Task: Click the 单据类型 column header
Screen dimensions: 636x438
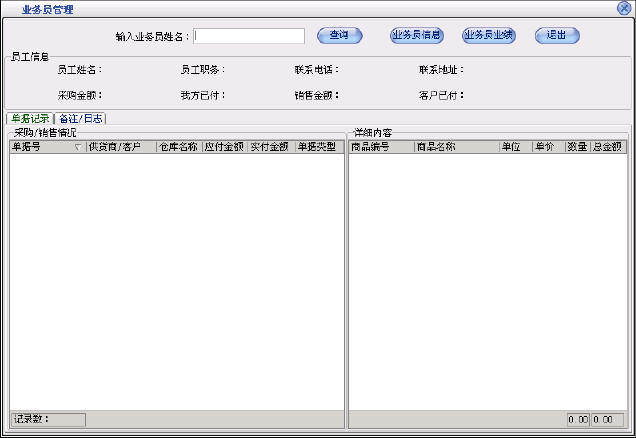Action: [317, 147]
